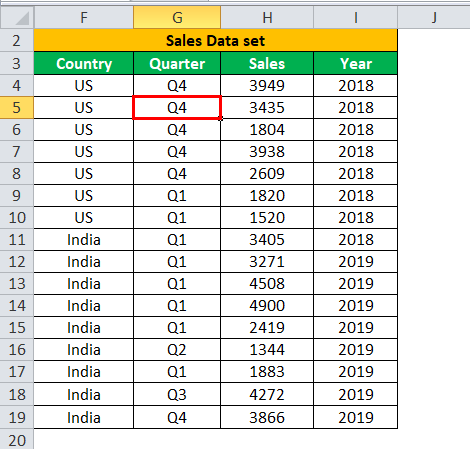Click the Country header cell

tap(84, 63)
